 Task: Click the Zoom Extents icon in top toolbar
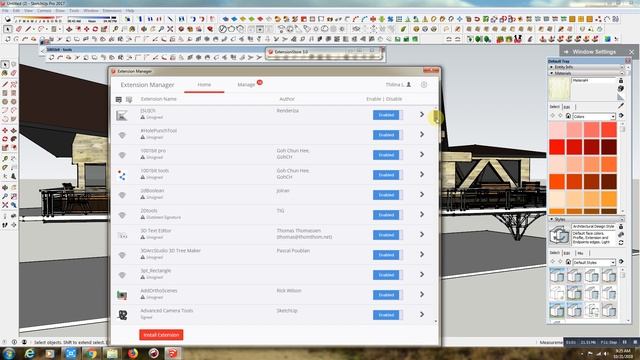click(170, 29)
